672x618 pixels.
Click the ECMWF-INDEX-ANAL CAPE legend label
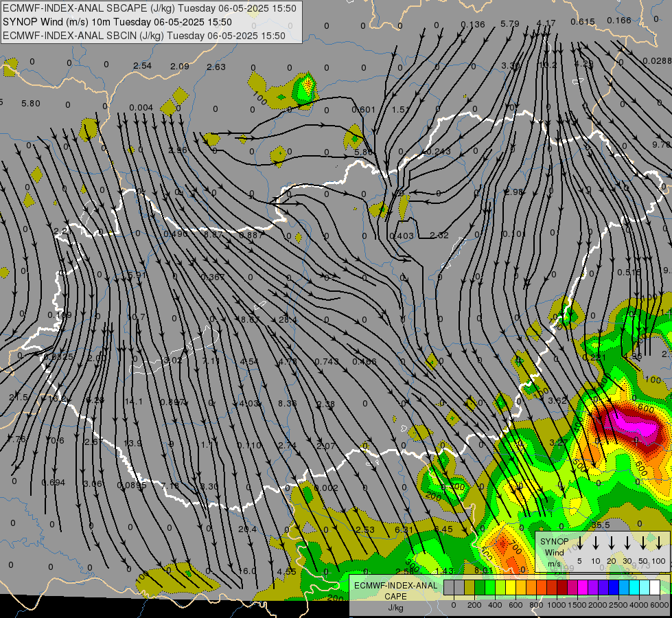[x=395, y=591]
